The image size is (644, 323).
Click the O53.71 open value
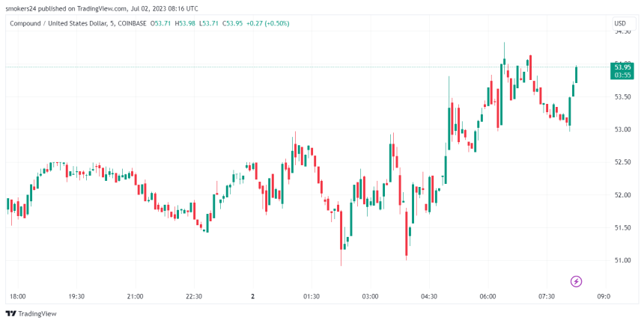[162, 23]
